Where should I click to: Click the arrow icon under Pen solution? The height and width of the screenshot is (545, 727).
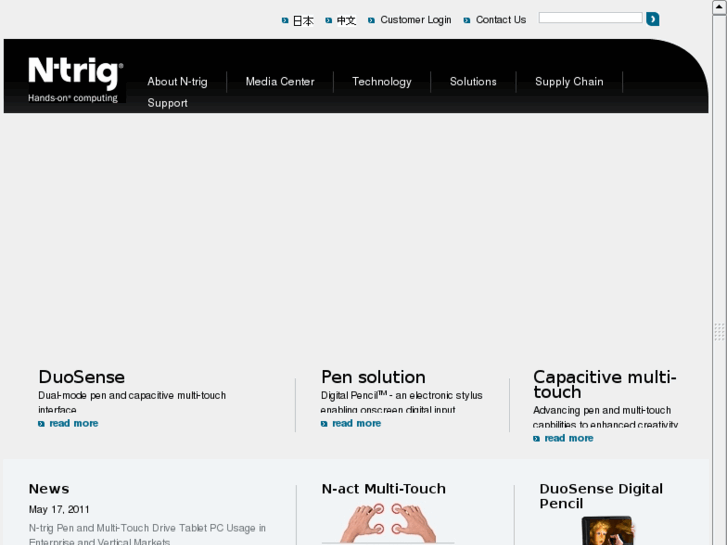tap(324, 423)
